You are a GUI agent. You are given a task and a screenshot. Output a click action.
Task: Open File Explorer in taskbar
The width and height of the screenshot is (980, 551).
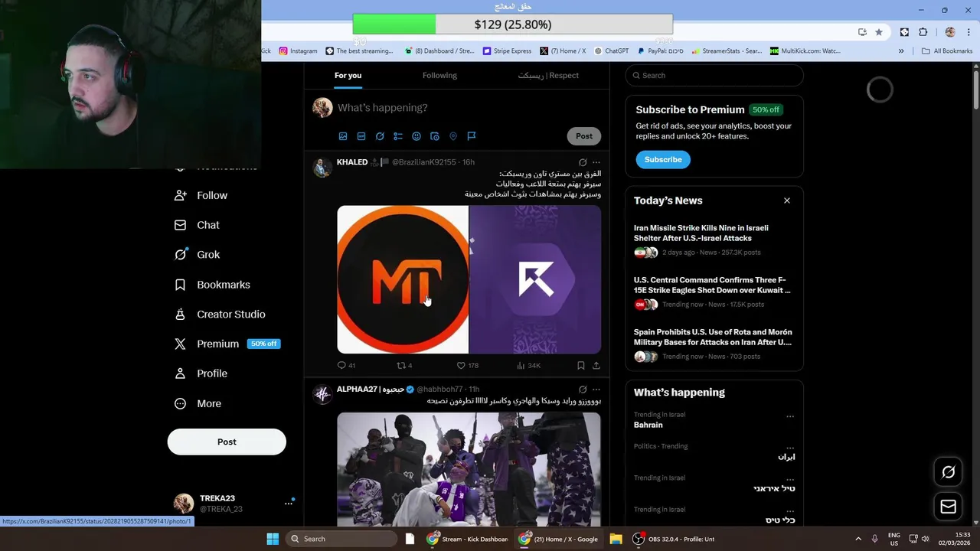[616, 539]
